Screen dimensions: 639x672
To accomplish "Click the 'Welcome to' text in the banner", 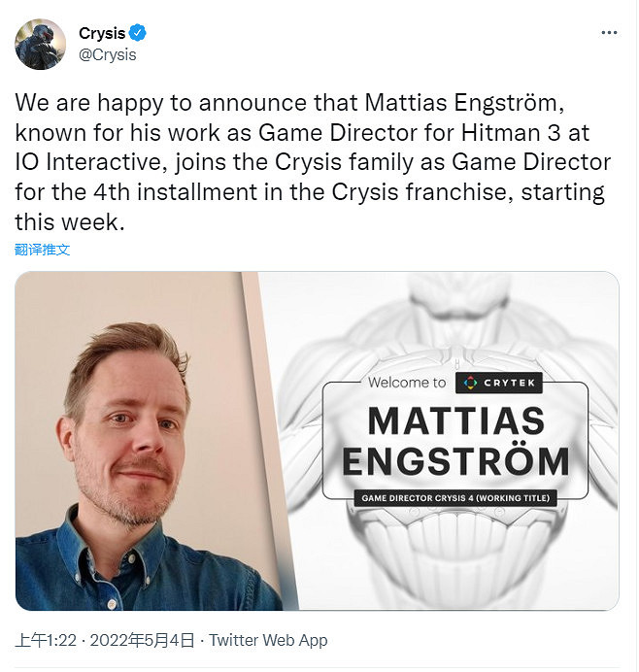I will (407, 383).
